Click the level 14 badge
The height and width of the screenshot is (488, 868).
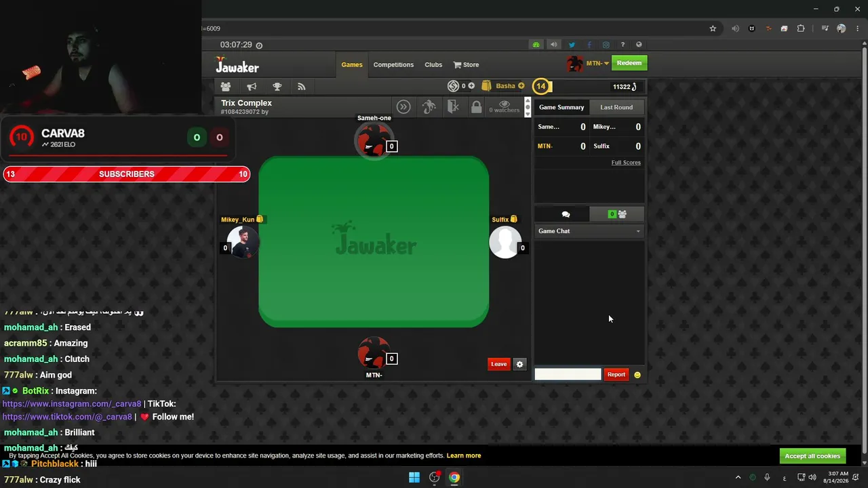(x=541, y=86)
